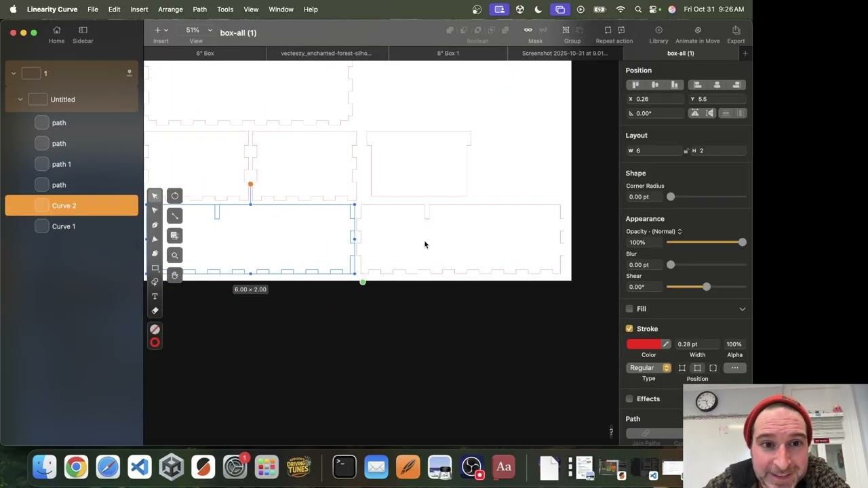
Task: Set stroke position to outside
Action: click(713, 368)
